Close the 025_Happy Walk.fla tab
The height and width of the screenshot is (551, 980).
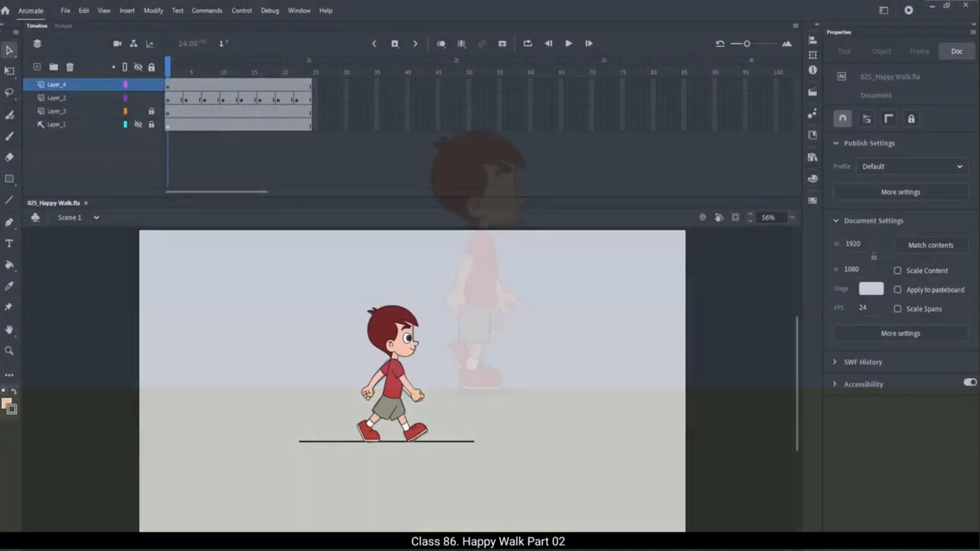[86, 203]
